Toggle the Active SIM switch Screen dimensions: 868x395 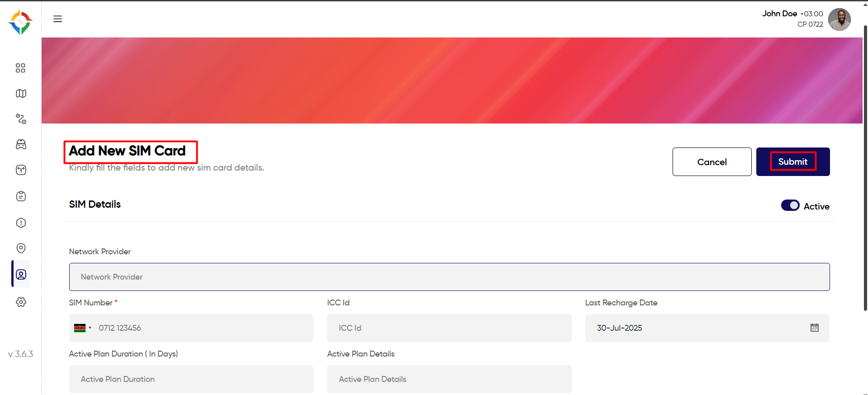tap(790, 205)
